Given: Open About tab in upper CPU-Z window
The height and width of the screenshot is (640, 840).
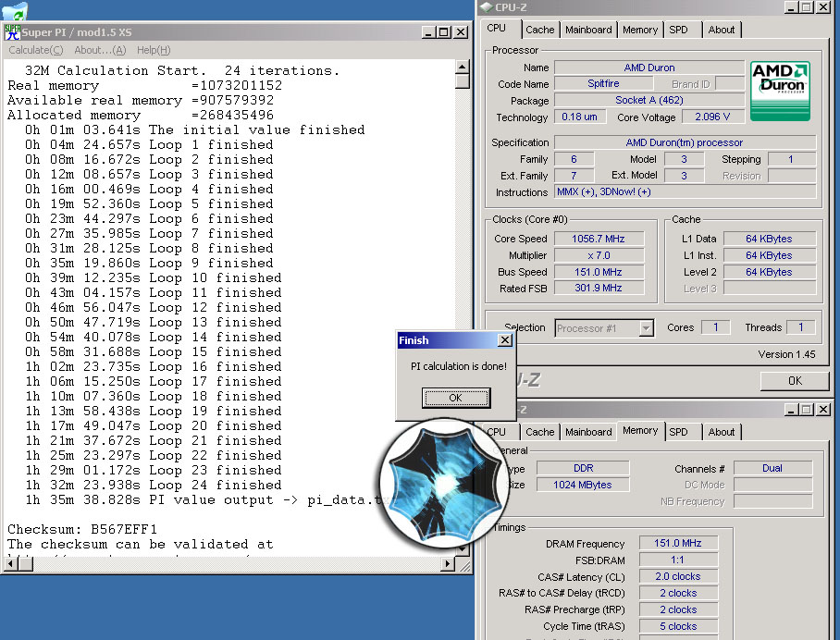Looking at the screenshot, I should click(x=721, y=30).
